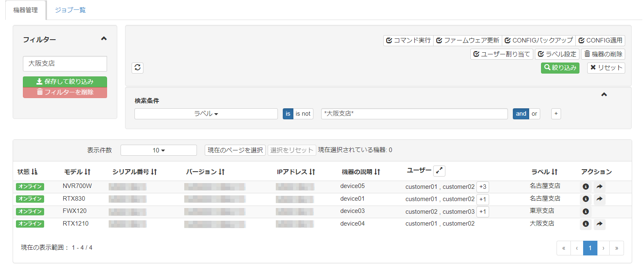Click model cell RTX1210
This screenshot has height=273, width=644.
pos(76,224)
